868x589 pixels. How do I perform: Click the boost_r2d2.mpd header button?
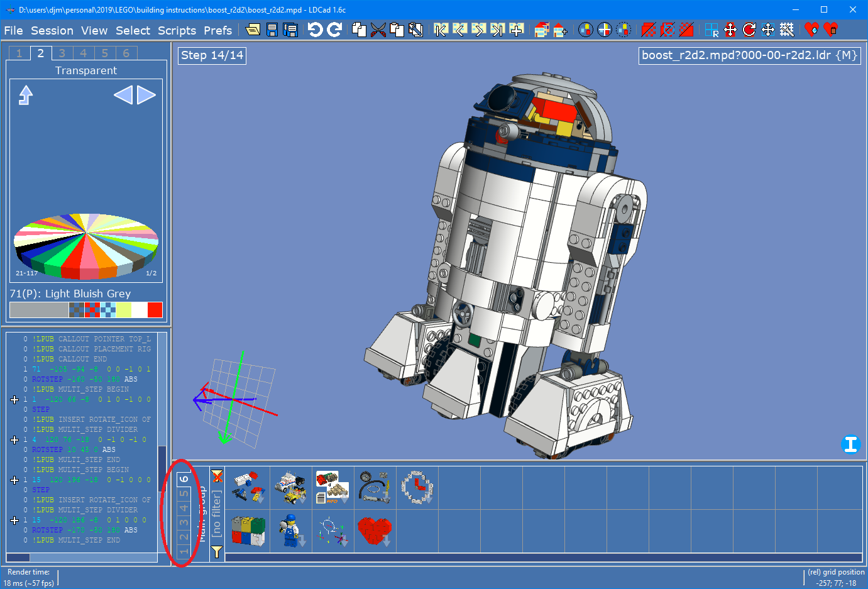click(x=749, y=55)
